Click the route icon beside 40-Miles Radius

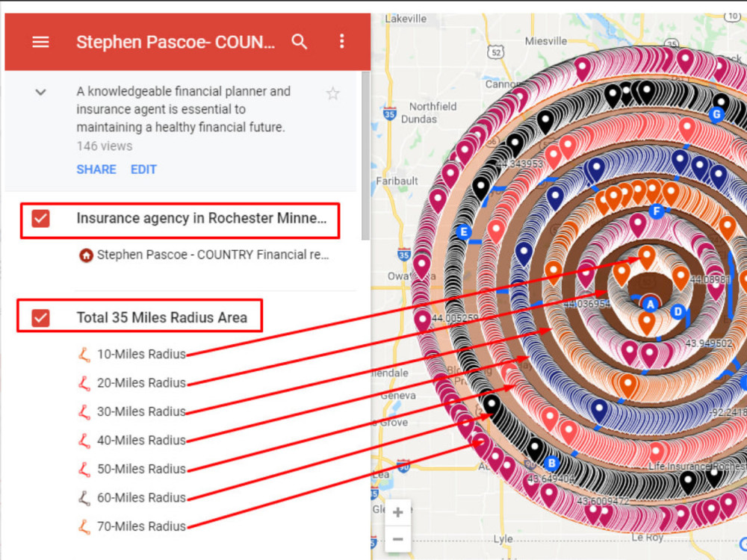pyautogui.click(x=84, y=440)
